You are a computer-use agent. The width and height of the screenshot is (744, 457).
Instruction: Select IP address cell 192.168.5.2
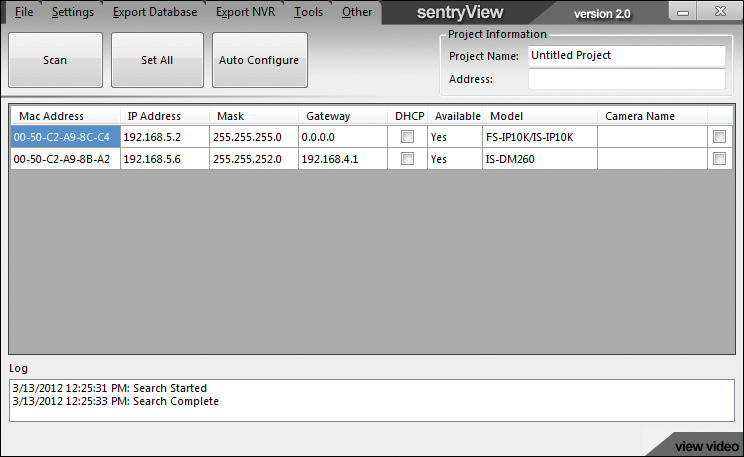coord(165,137)
